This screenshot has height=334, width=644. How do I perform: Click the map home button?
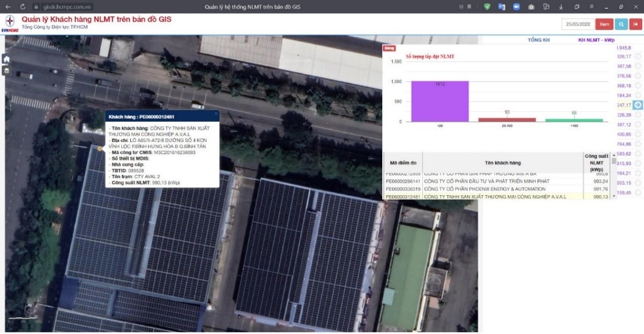[6, 59]
